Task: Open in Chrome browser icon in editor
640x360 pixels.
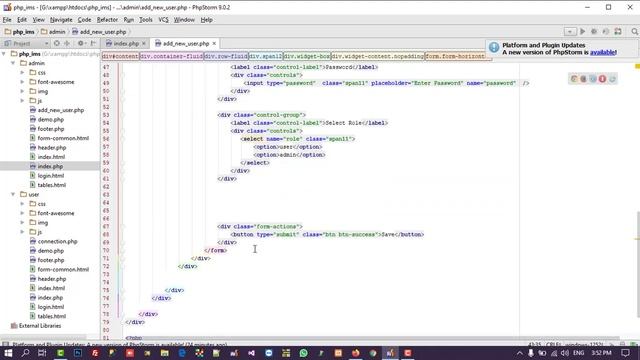Action: pyautogui.click(x=574, y=79)
